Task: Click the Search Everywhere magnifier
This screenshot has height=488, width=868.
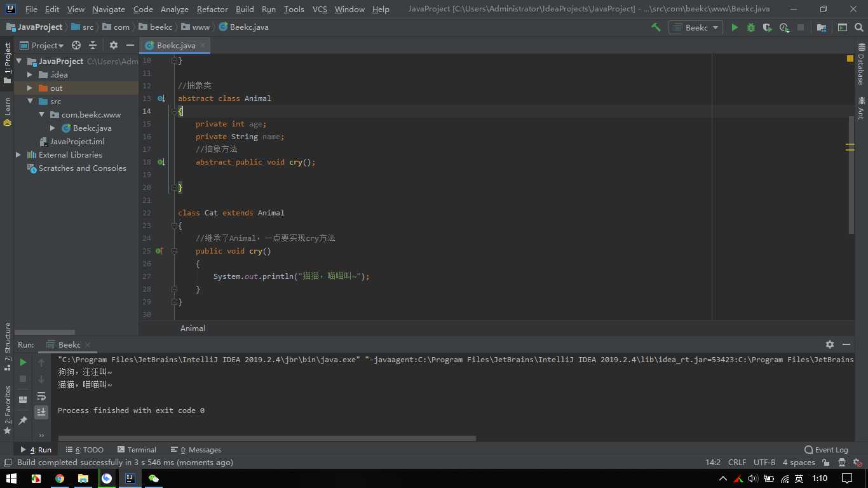Action: pos(859,27)
